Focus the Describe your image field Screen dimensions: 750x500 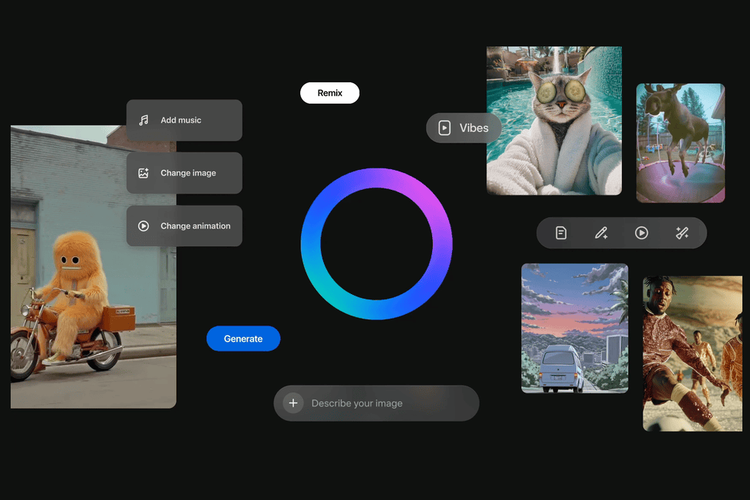pyautogui.click(x=385, y=403)
